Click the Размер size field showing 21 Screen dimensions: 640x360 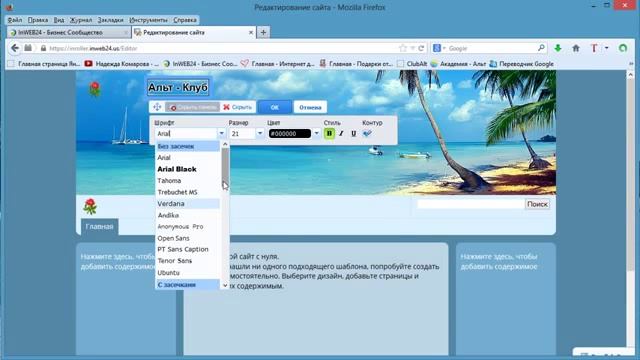(242, 133)
